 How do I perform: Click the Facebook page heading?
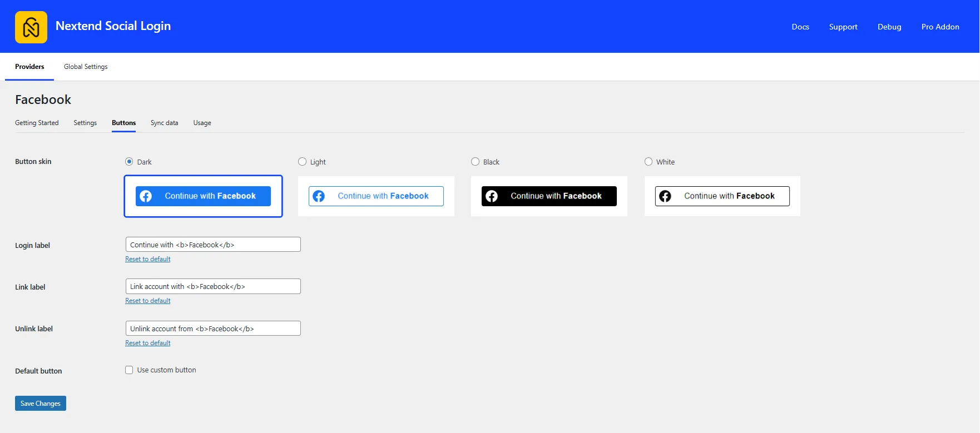pos(43,99)
